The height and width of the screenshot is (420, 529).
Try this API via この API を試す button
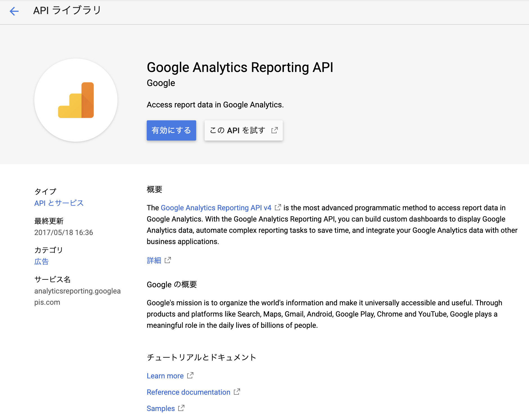(x=244, y=130)
